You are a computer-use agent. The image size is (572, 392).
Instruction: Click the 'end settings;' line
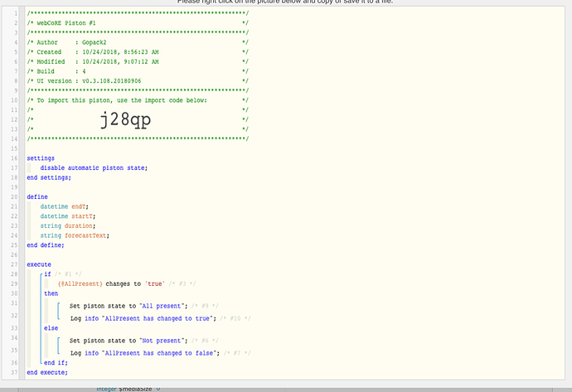coord(49,177)
